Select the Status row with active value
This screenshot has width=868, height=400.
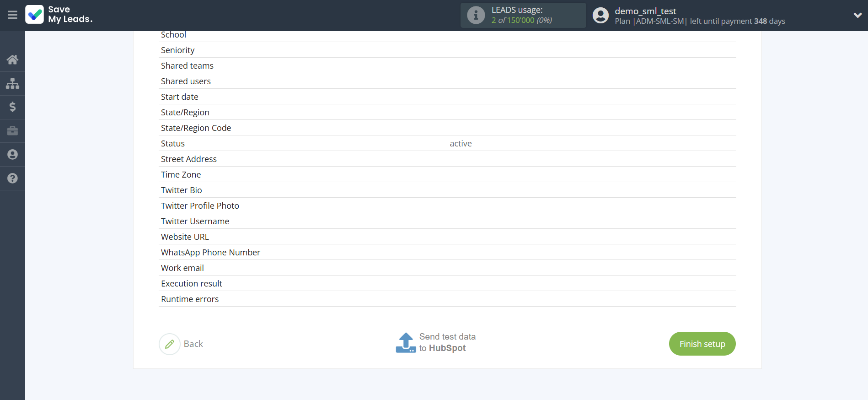447,143
